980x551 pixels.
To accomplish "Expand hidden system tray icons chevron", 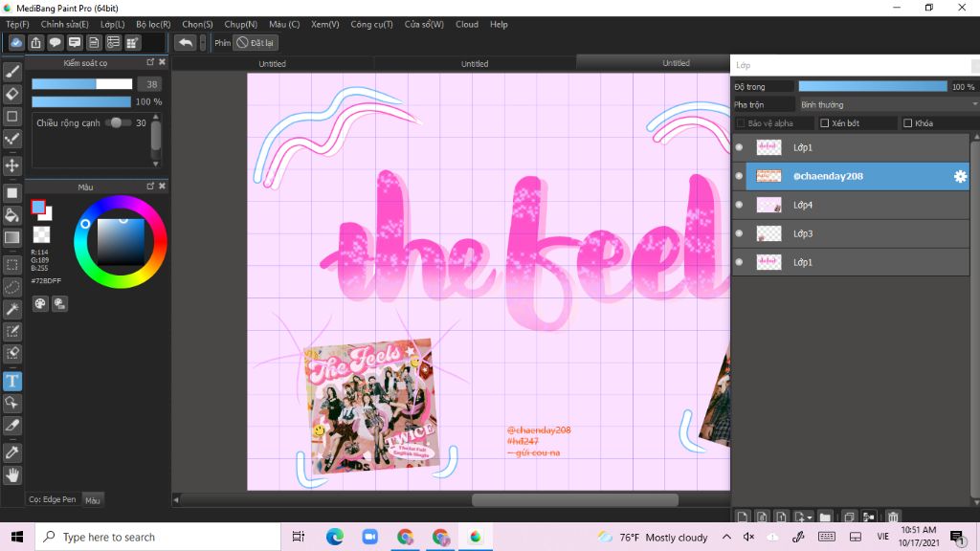I will pyautogui.click(x=726, y=537).
